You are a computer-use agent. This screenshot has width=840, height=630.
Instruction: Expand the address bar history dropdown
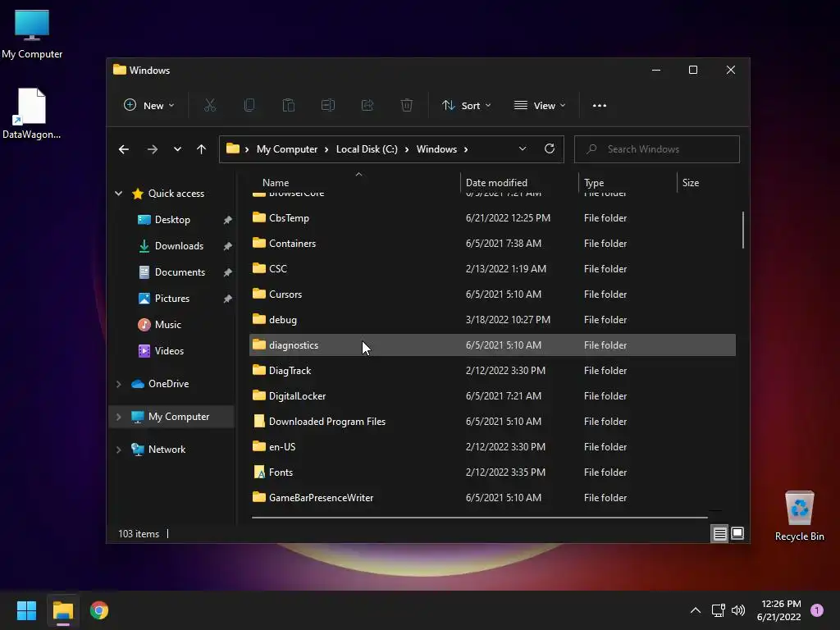pyautogui.click(x=523, y=149)
